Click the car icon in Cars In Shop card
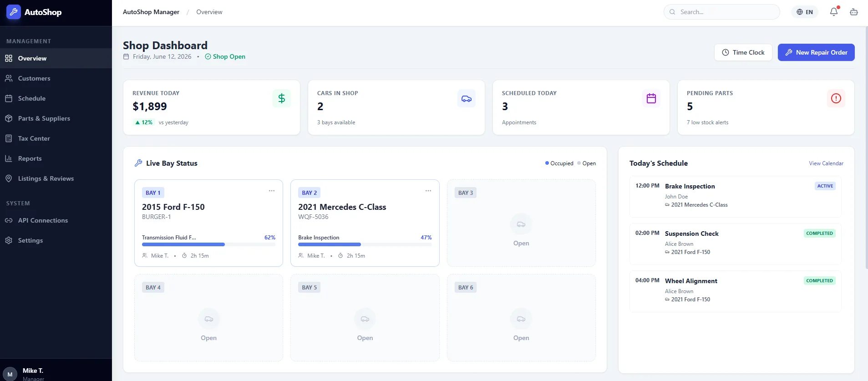 click(467, 98)
